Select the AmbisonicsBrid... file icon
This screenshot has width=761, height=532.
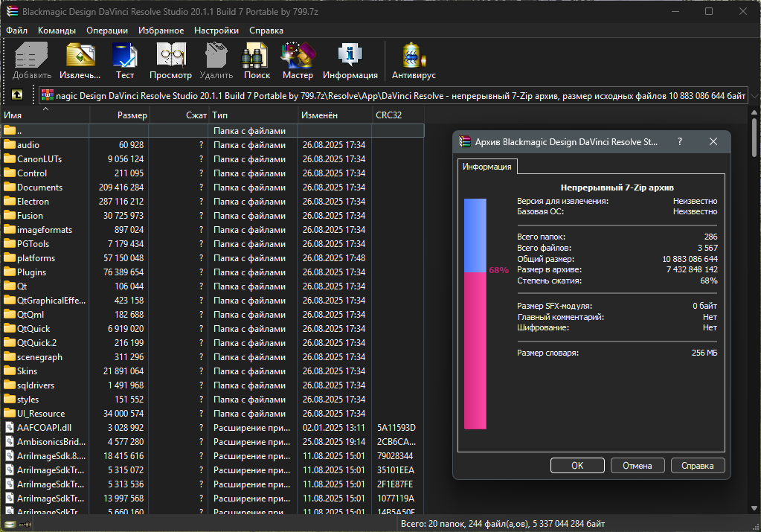10,442
